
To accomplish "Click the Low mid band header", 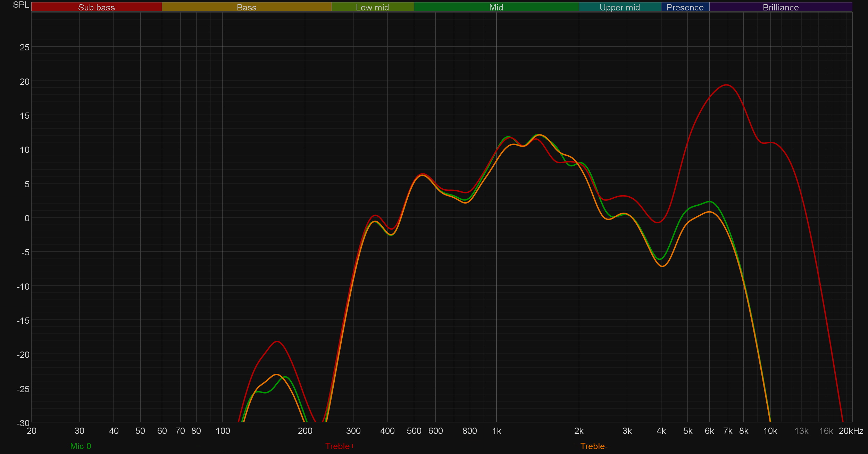I will click(x=372, y=7).
